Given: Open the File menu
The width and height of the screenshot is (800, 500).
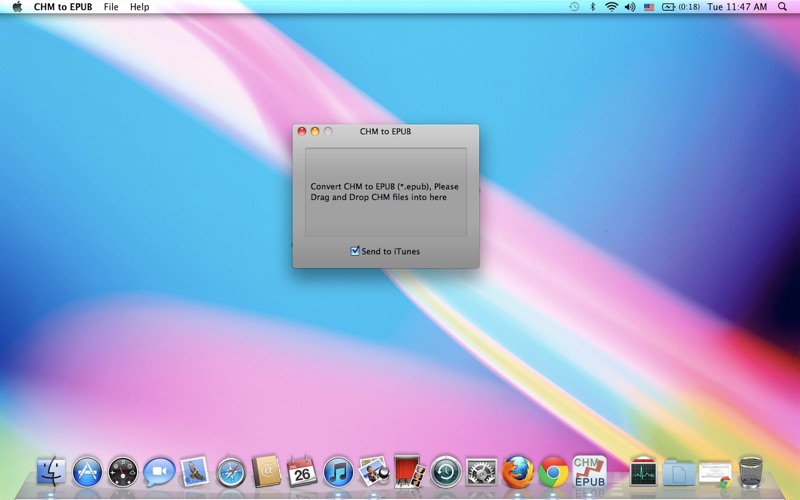Looking at the screenshot, I should pyautogui.click(x=111, y=7).
